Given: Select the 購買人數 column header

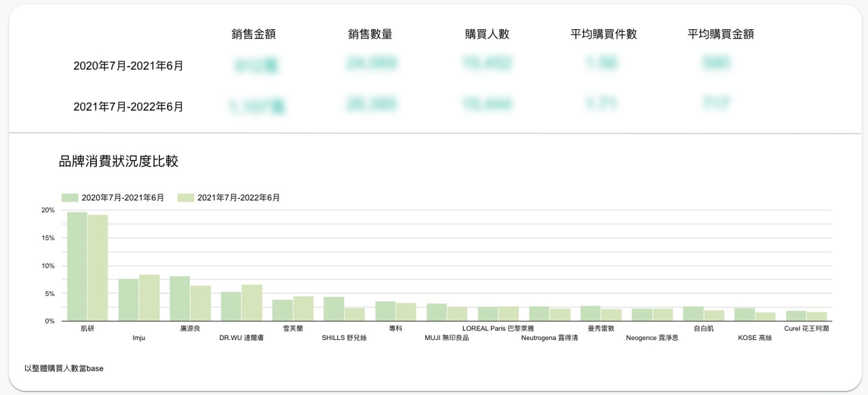Looking at the screenshot, I should (487, 35).
